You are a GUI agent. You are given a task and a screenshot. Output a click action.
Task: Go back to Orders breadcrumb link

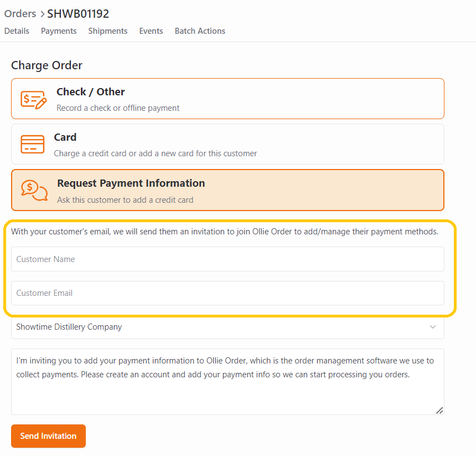pyautogui.click(x=20, y=14)
